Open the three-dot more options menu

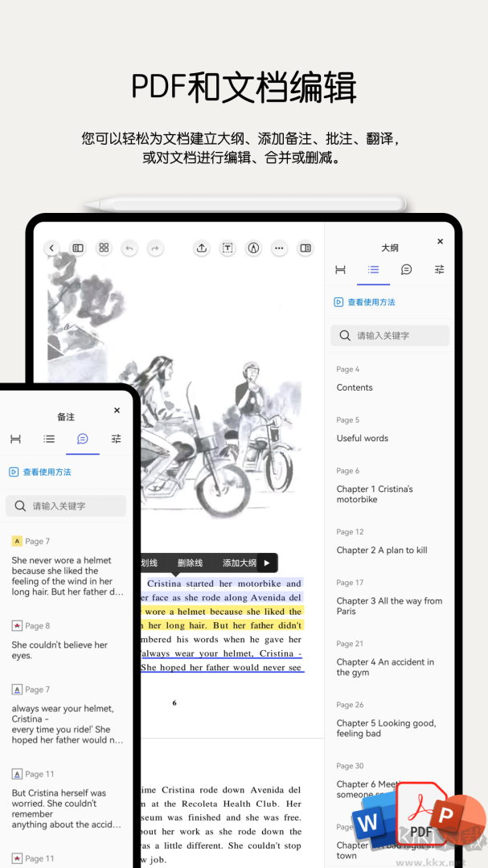pyautogui.click(x=279, y=248)
